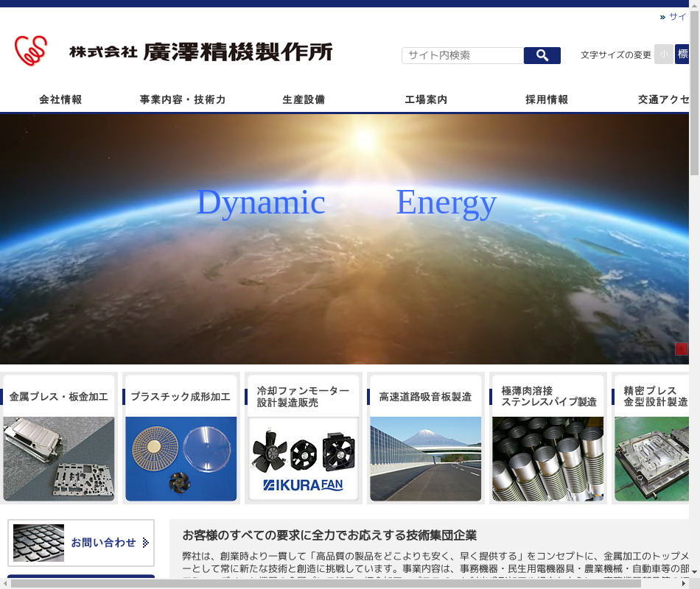Open 金属プレス・板金加工 product thumbnail
The width and height of the screenshot is (700, 589).
point(59,458)
